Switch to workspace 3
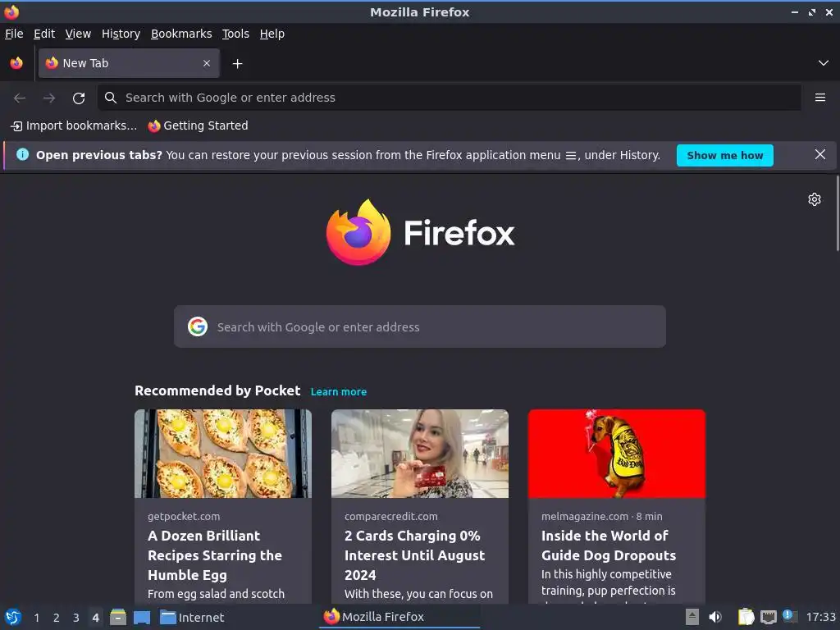Image resolution: width=840 pixels, height=630 pixels. pyautogui.click(x=76, y=618)
